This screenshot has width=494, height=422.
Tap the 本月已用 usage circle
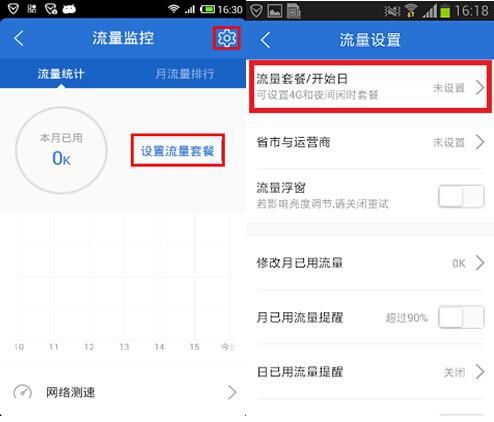click(61, 150)
